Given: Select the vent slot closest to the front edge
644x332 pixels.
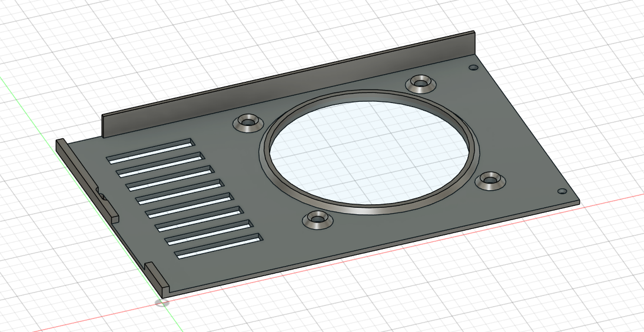Looking at the screenshot, I should click(x=219, y=246).
